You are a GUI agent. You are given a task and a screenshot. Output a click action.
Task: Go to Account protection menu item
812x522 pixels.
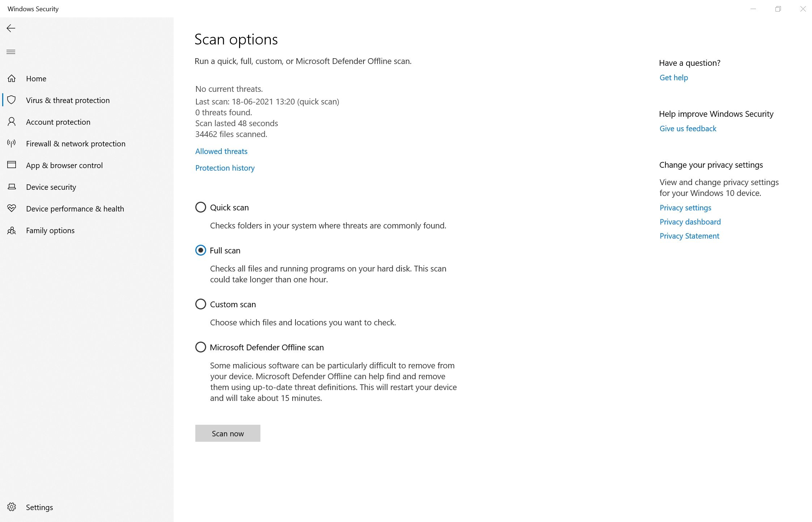[58, 122]
